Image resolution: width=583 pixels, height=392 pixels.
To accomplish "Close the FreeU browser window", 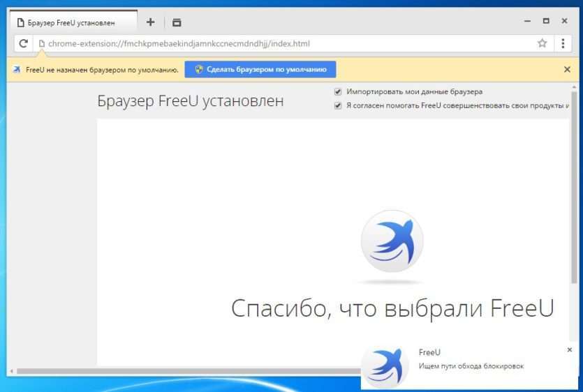I will (x=564, y=21).
